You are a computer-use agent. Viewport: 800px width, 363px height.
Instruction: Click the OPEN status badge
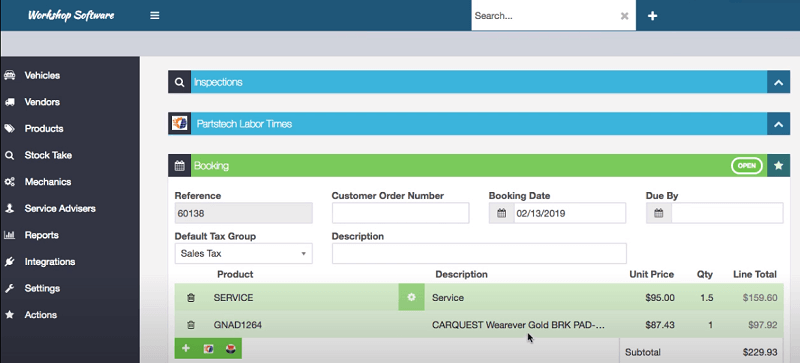coord(747,166)
